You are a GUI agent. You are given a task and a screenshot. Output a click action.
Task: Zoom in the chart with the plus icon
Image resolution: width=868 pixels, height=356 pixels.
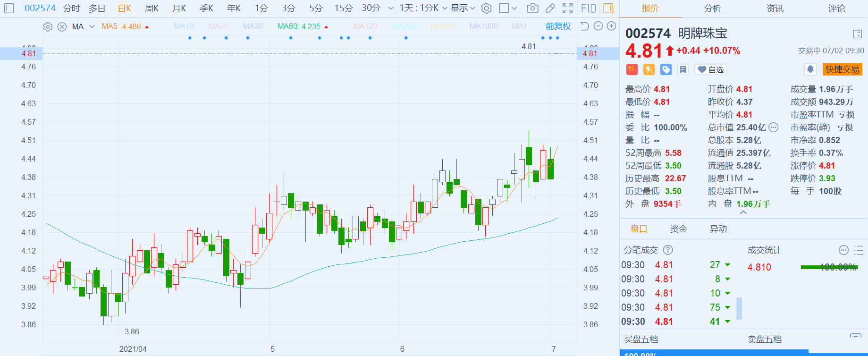[611, 26]
